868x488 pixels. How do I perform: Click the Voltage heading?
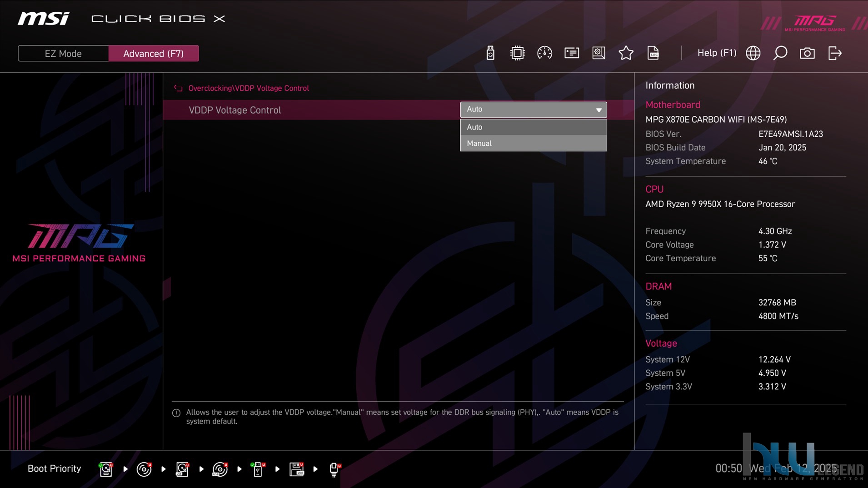coord(661,343)
